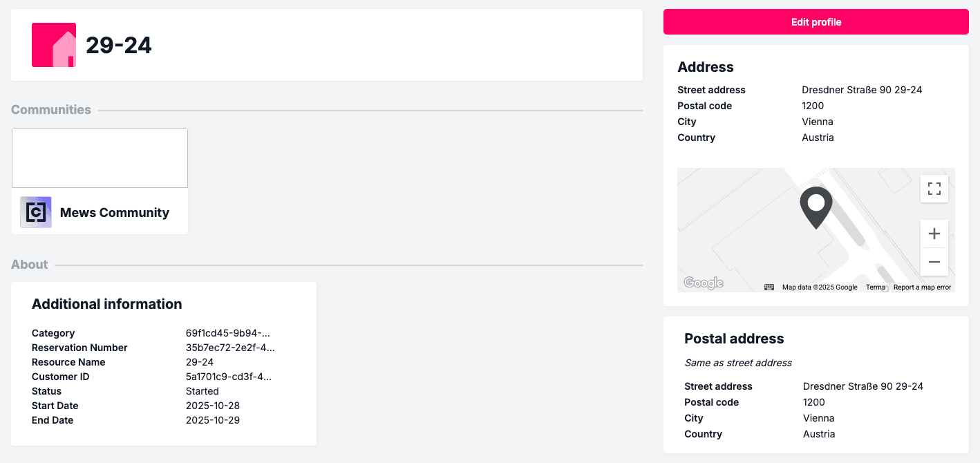
Task: Zoom in on the map
Action: pos(934,234)
